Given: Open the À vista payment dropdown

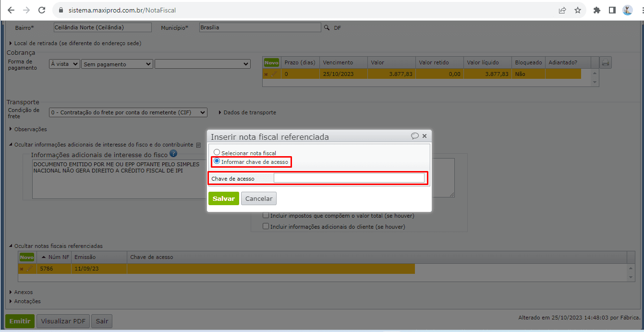Looking at the screenshot, I should pos(64,64).
